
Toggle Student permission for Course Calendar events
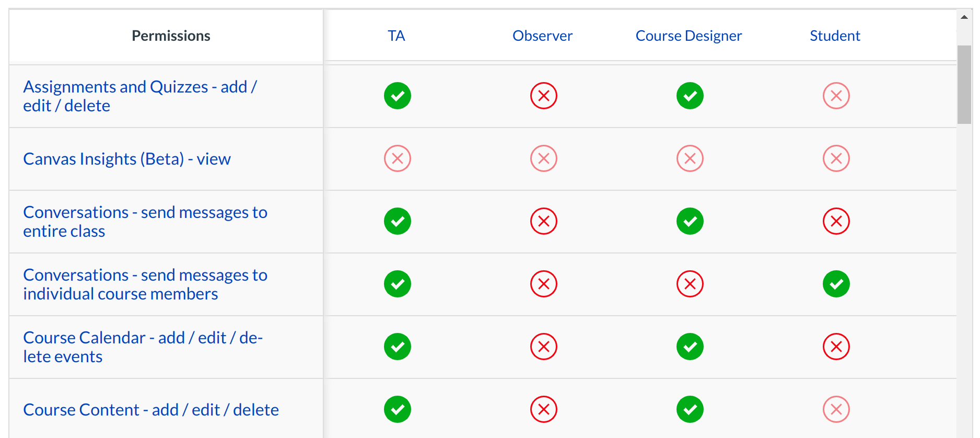(836, 346)
